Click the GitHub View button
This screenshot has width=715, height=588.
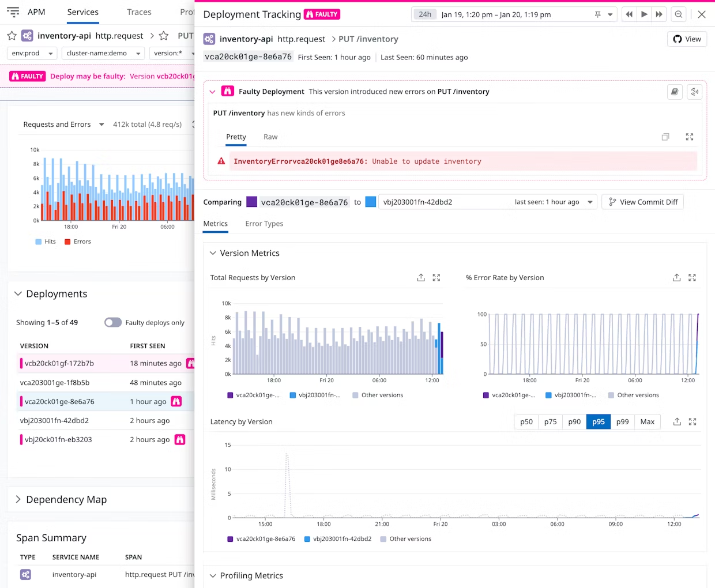[x=687, y=39]
